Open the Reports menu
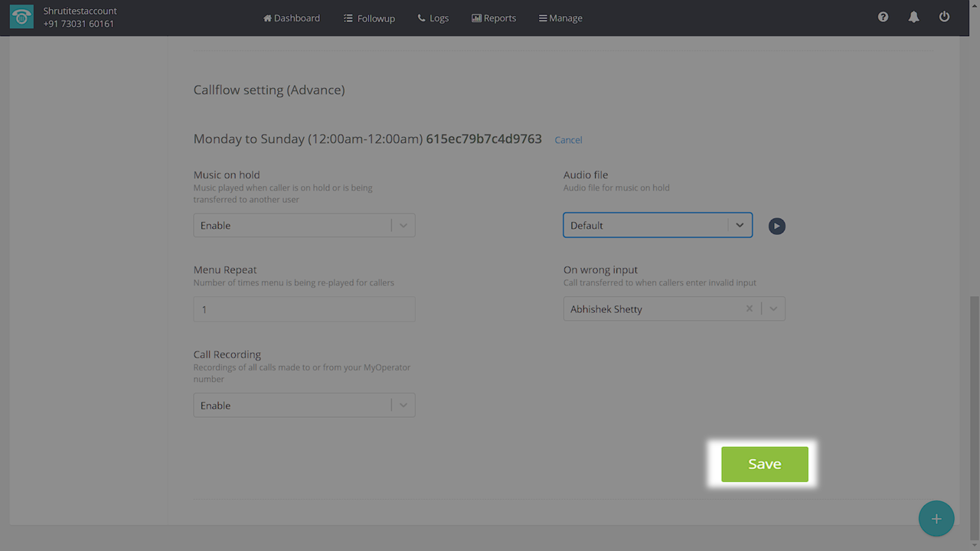 click(494, 18)
